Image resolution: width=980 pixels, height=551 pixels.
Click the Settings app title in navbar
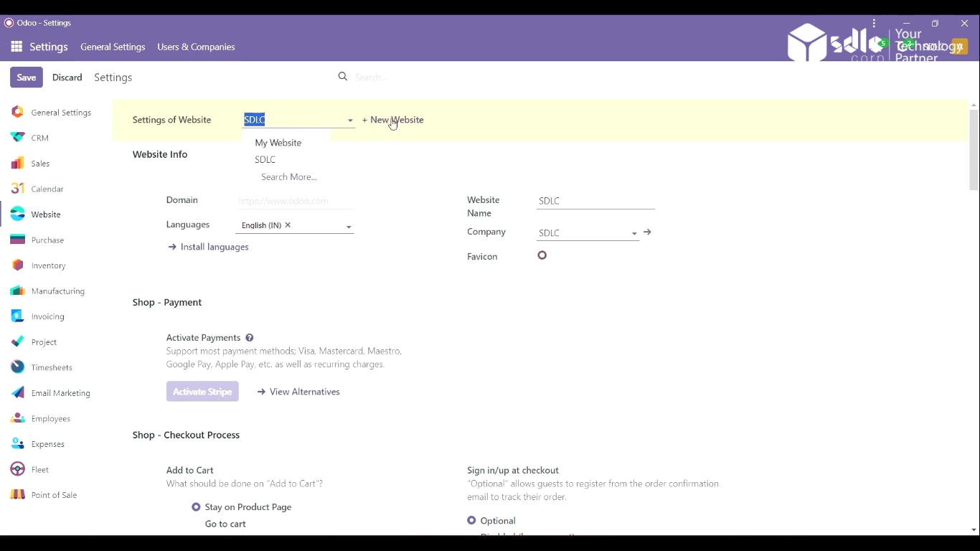coord(49,47)
